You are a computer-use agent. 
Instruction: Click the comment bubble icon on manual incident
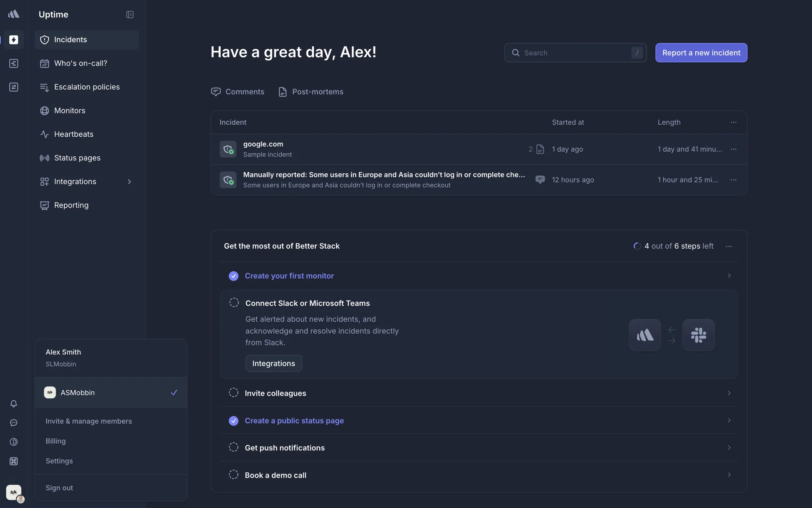[540, 179]
